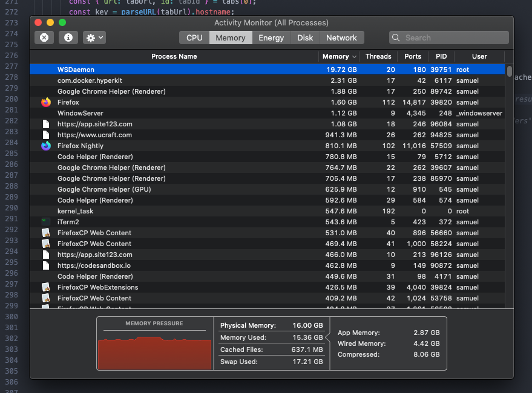This screenshot has height=393, width=532.
Task: Select the WindowServer process
Action: pos(268,113)
